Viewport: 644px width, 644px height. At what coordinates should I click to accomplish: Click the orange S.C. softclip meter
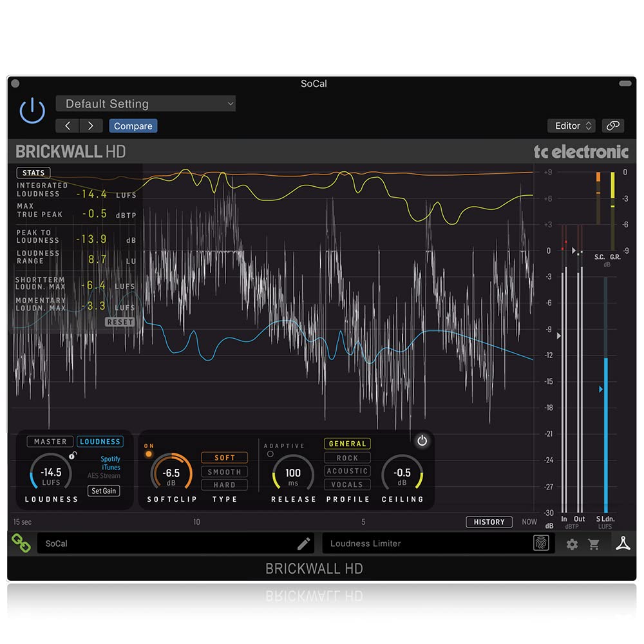click(x=598, y=198)
